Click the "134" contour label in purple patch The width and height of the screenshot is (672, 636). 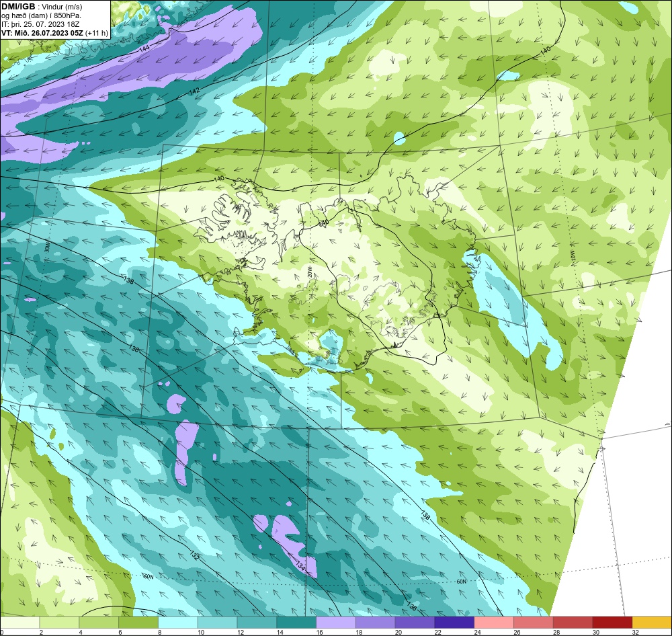[x=300, y=566]
